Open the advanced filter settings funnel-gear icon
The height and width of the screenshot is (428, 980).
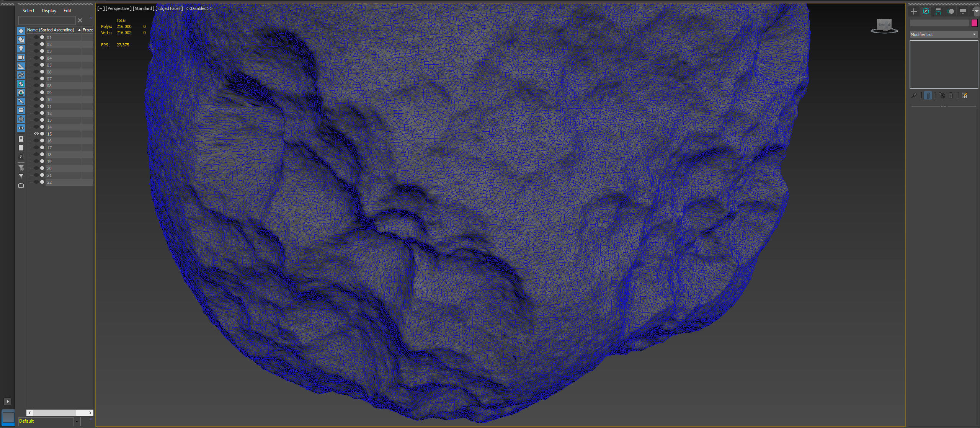pos(21,168)
